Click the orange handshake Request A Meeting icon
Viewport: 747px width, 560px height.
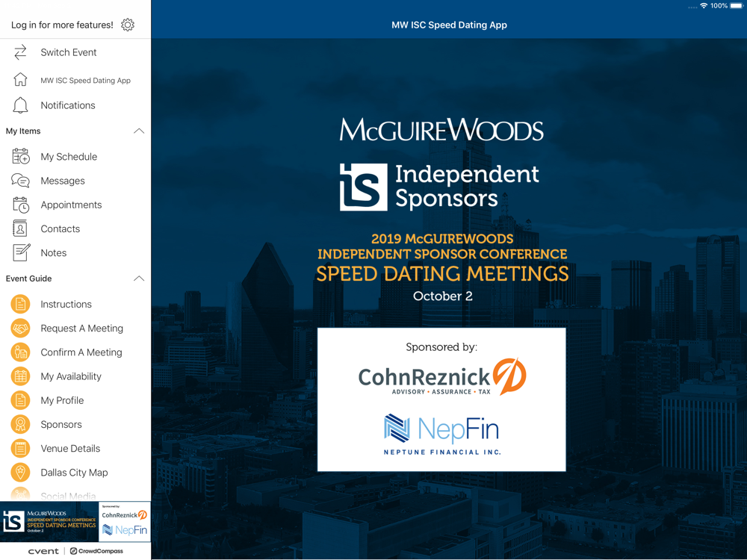(x=20, y=328)
